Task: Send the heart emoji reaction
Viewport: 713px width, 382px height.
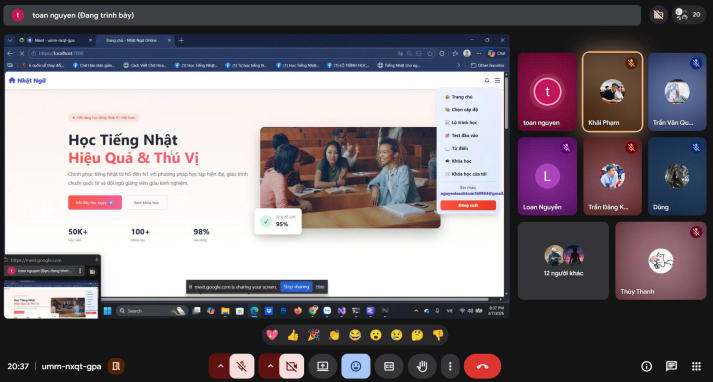Action: [x=272, y=335]
